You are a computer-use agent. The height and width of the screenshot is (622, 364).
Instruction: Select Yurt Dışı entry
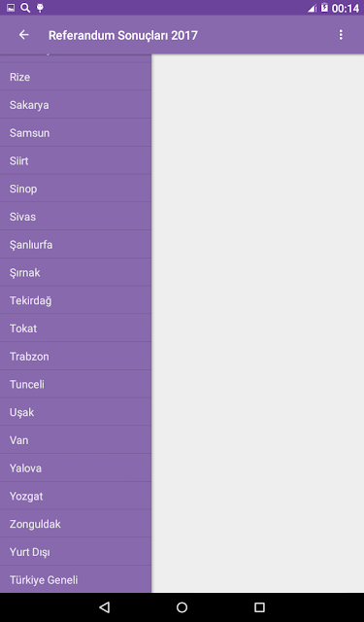(76, 552)
